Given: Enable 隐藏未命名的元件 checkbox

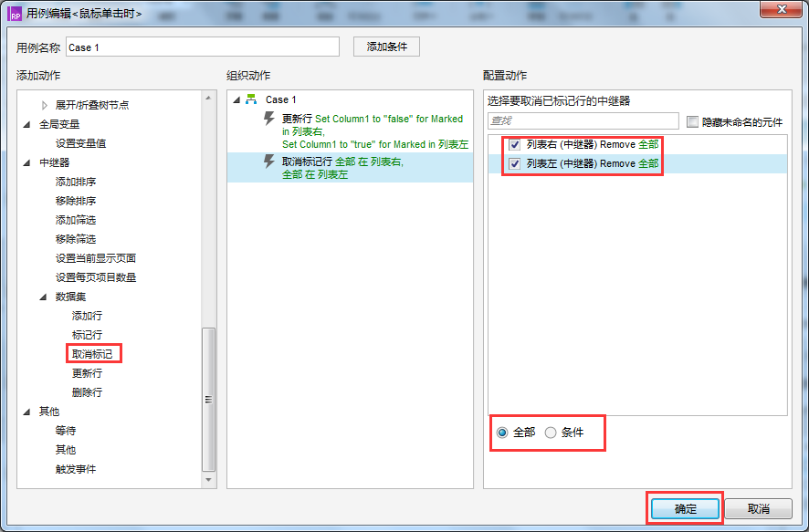Looking at the screenshot, I should [x=692, y=122].
